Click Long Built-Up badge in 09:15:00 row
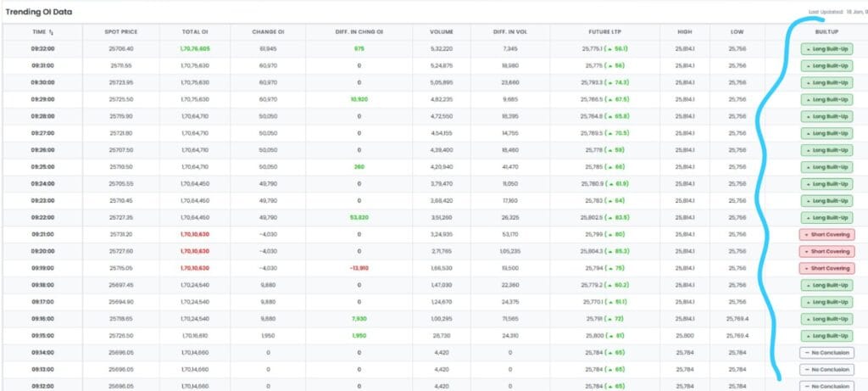 pyautogui.click(x=825, y=335)
